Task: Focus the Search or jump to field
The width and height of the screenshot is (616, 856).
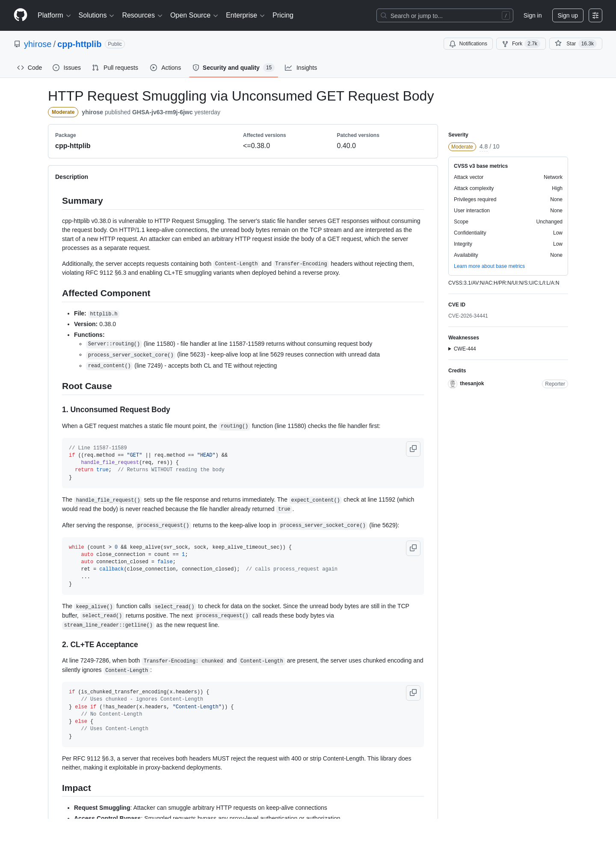Action: click(x=445, y=15)
